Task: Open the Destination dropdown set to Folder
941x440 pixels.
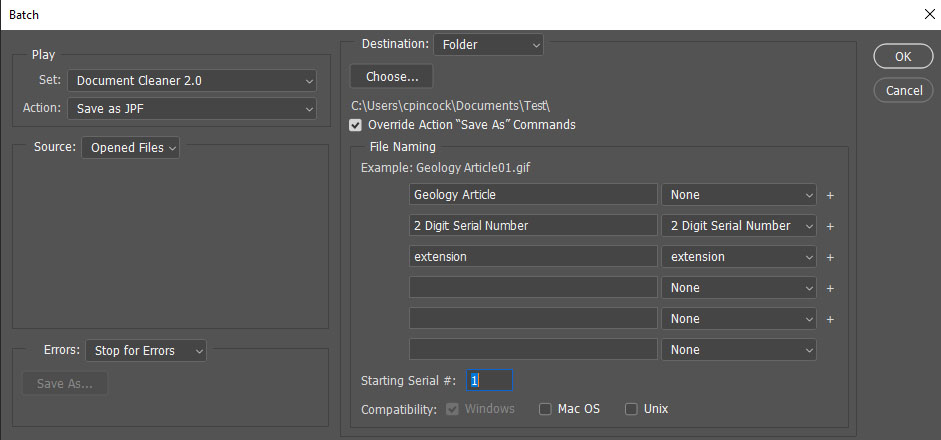Action: click(x=488, y=45)
